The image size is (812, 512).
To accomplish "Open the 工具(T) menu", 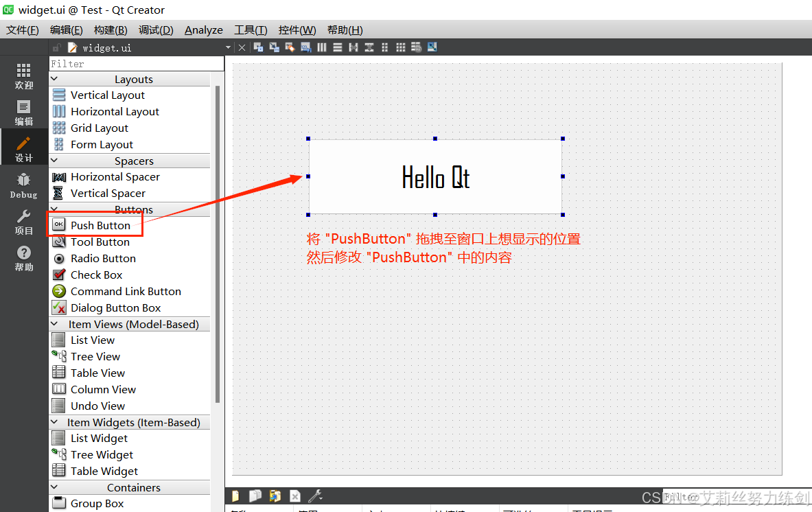I will [251, 30].
